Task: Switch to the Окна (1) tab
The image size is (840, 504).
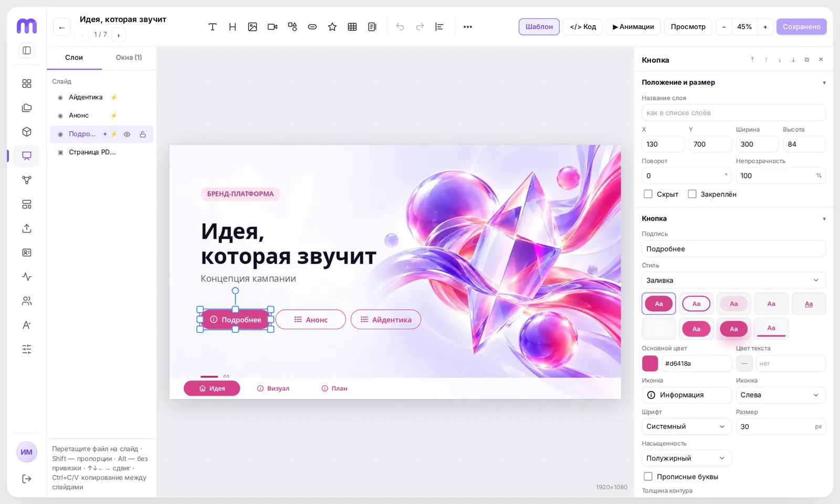Action: point(129,58)
